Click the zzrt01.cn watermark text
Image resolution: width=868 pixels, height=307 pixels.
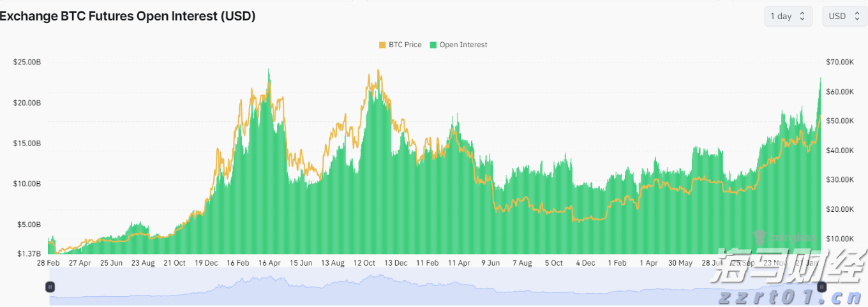pyautogui.click(x=791, y=297)
